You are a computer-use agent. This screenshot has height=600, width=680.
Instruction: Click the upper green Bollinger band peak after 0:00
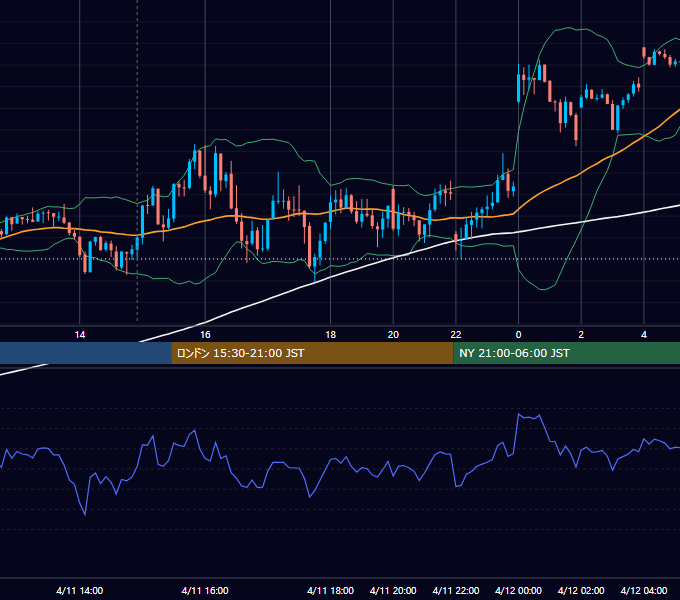pos(568,28)
